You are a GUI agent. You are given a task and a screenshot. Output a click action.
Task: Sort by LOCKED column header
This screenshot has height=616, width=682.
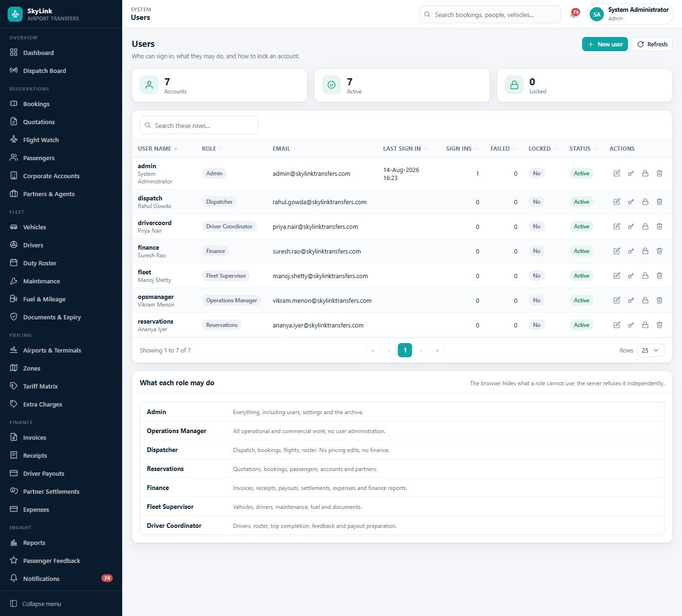pos(543,149)
